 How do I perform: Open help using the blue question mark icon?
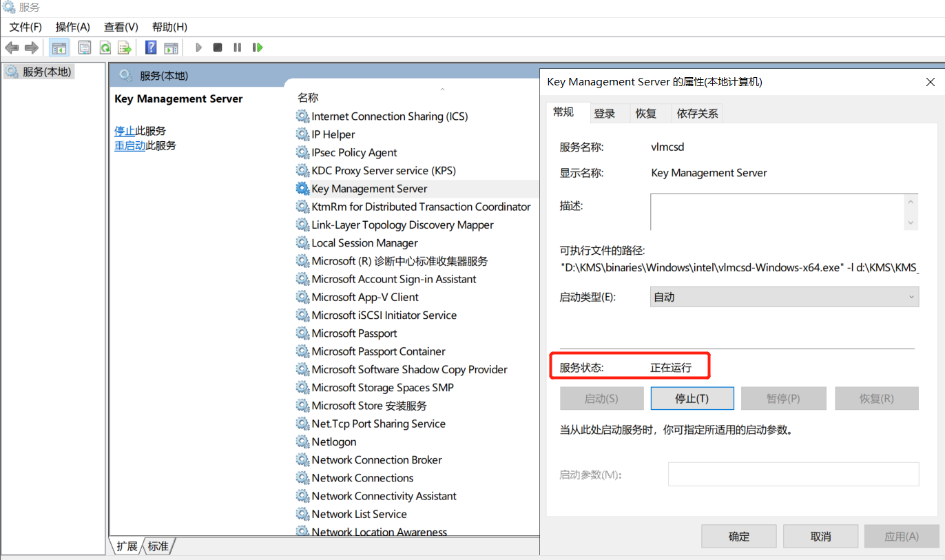click(x=149, y=47)
